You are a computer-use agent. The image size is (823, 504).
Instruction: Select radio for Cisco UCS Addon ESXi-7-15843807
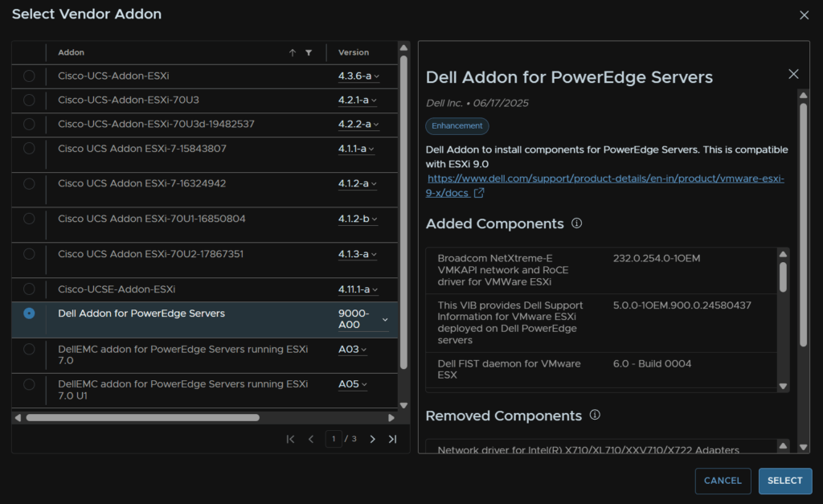coord(29,149)
